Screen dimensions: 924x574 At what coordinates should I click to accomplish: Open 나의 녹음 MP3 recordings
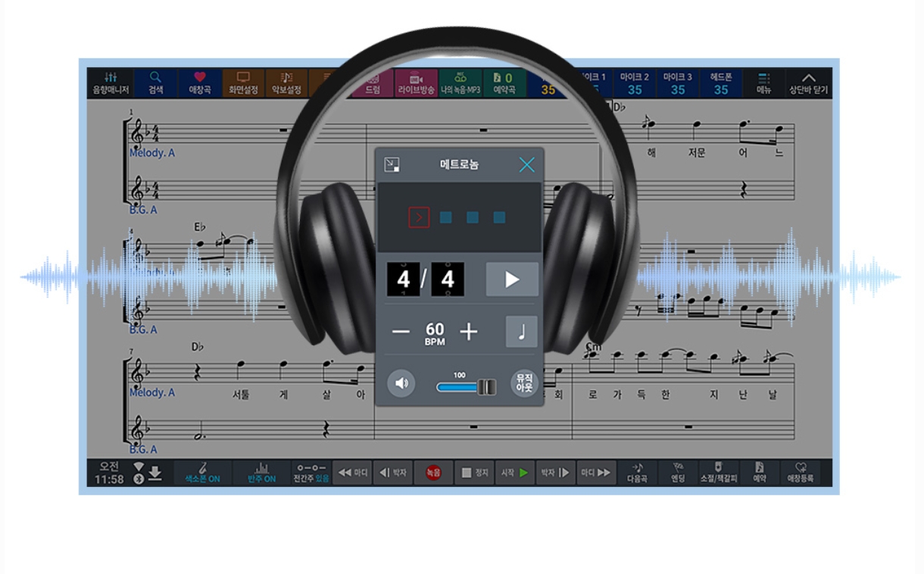pos(460,83)
